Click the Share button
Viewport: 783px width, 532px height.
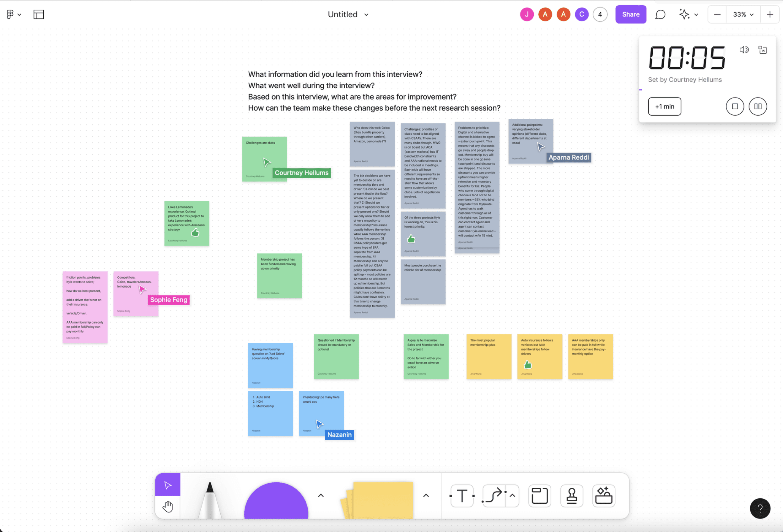click(x=630, y=14)
